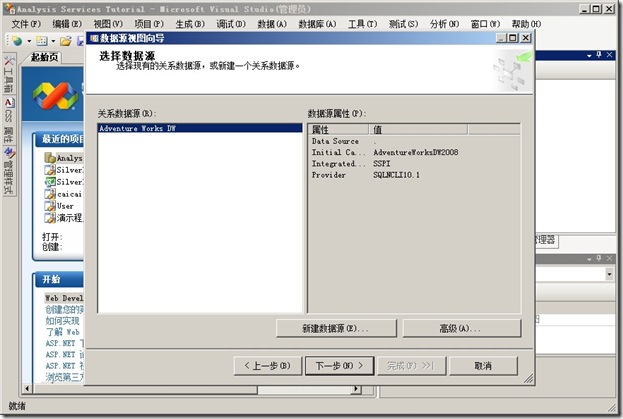623x419 pixels.
Task: Open the CSS Properties side tab icon
Action: [x=9, y=103]
